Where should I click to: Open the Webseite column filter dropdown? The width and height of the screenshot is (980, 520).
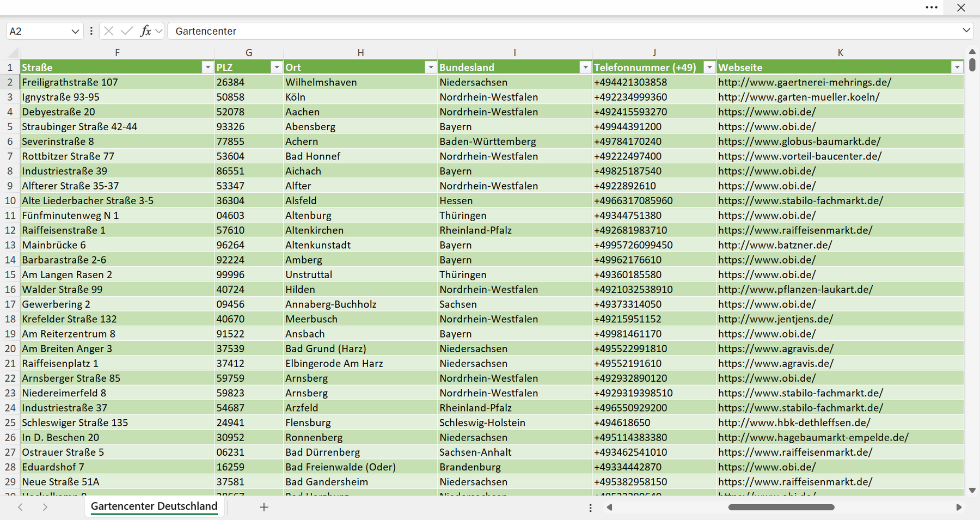[957, 67]
